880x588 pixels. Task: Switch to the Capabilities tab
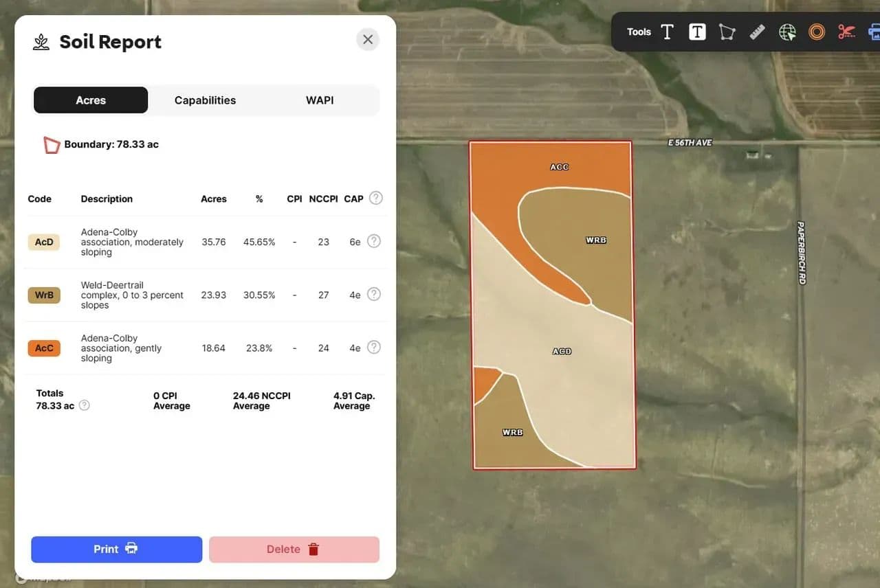click(205, 100)
